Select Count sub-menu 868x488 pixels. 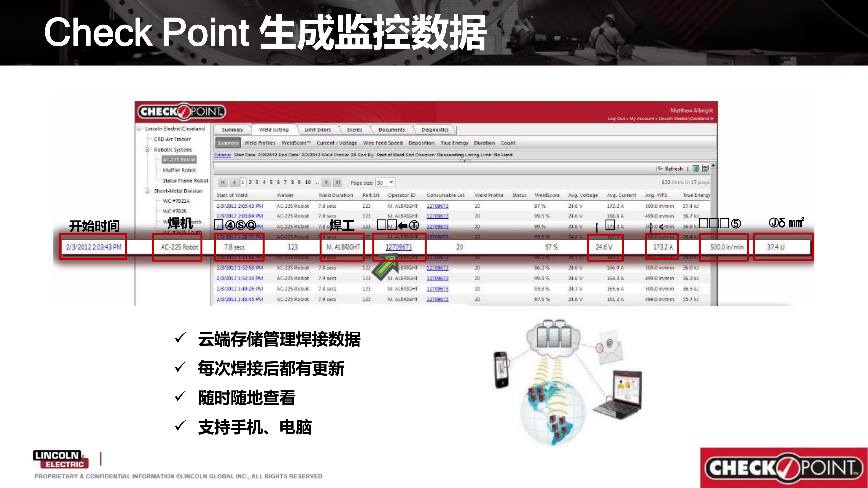tap(508, 143)
